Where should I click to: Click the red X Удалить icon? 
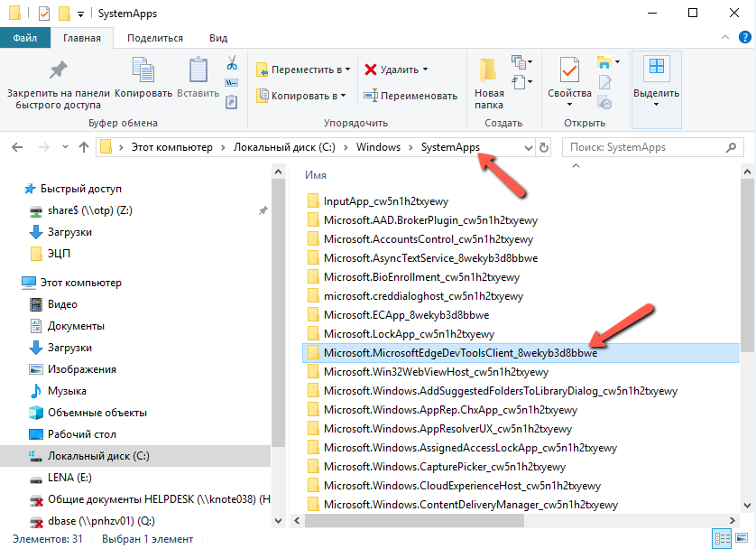[371, 70]
